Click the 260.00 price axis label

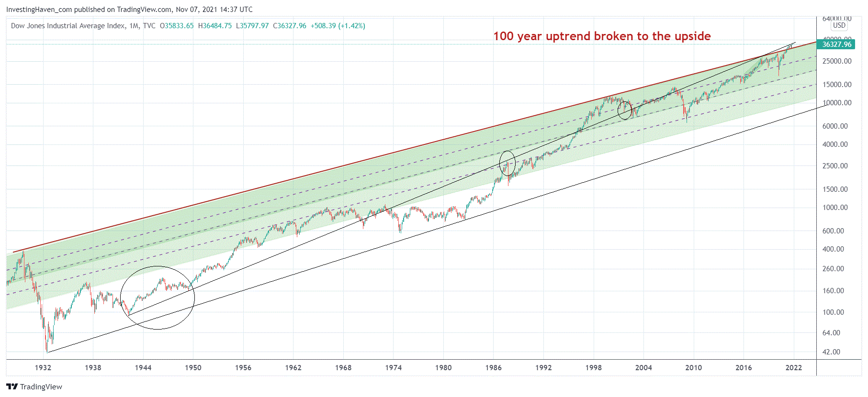pyautogui.click(x=833, y=269)
